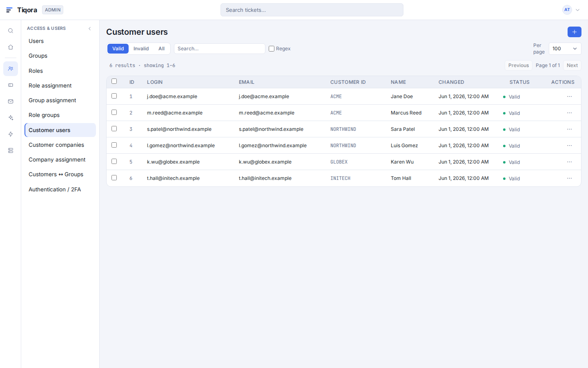Enable the Regex checkbox
Viewport: 588px width, 368px height.
272,49
